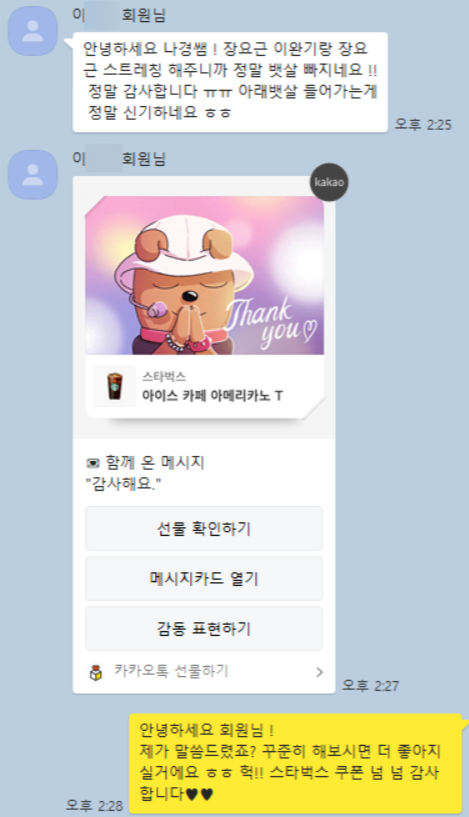Expand the 카카오톡 선물하기 chevron arrow
The height and width of the screenshot is (817, 469).
(319, 672)
